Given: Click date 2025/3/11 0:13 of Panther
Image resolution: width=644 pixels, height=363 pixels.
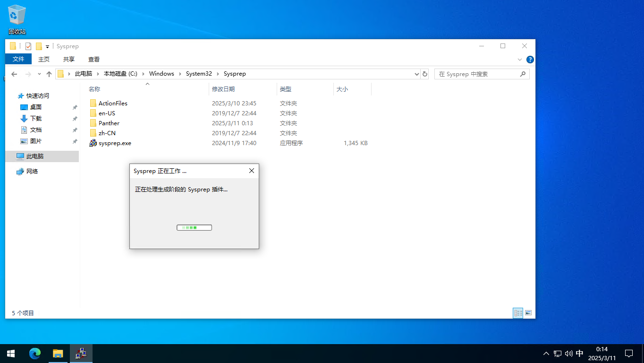Looking at the screenshot, I should (232, 123).
